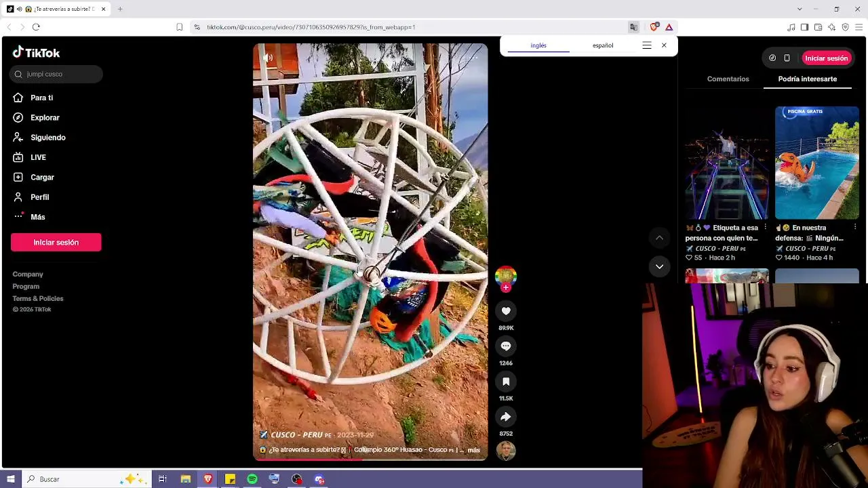Click the browser translate icon

(633, 27)
